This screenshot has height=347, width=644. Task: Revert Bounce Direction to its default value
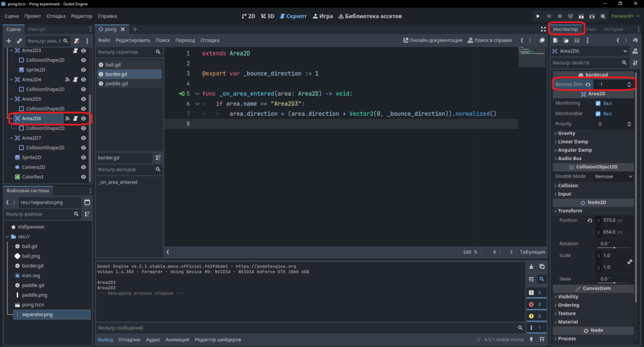pos(588,84)
